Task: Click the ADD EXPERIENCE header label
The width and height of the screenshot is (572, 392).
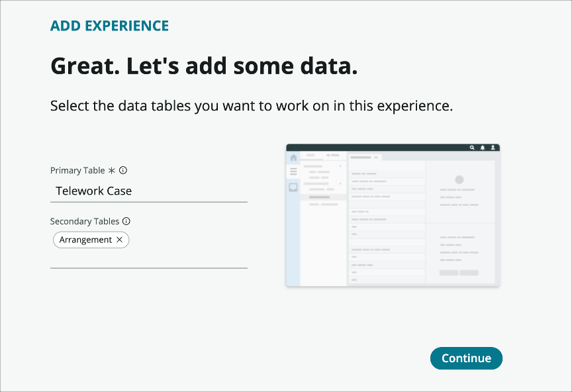Action: (x=109, y=26)
